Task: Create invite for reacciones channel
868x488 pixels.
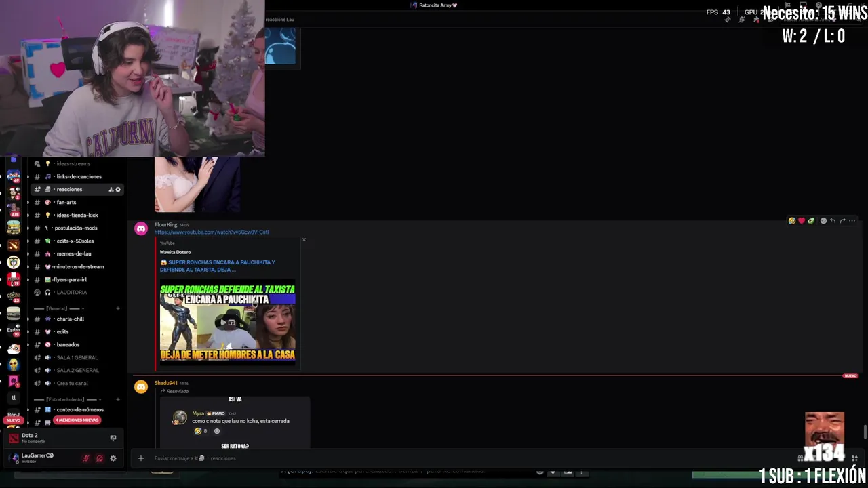Action: point(111,189)
